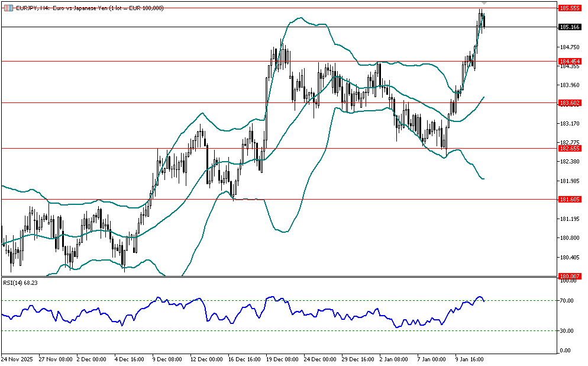Click the 9 Jan 16:00 time axis label

(470, 359)
